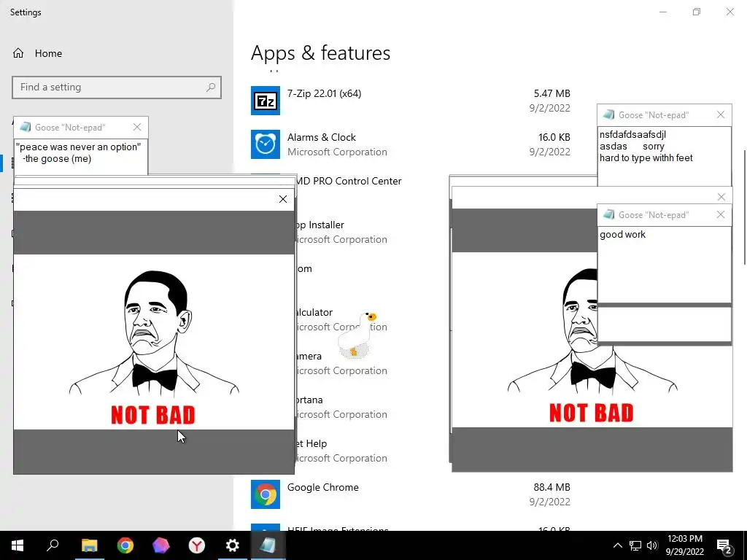This screenshot has height=560, width=747.
Task: Select Alarms & Clock entry
Action: click(322, 137)
